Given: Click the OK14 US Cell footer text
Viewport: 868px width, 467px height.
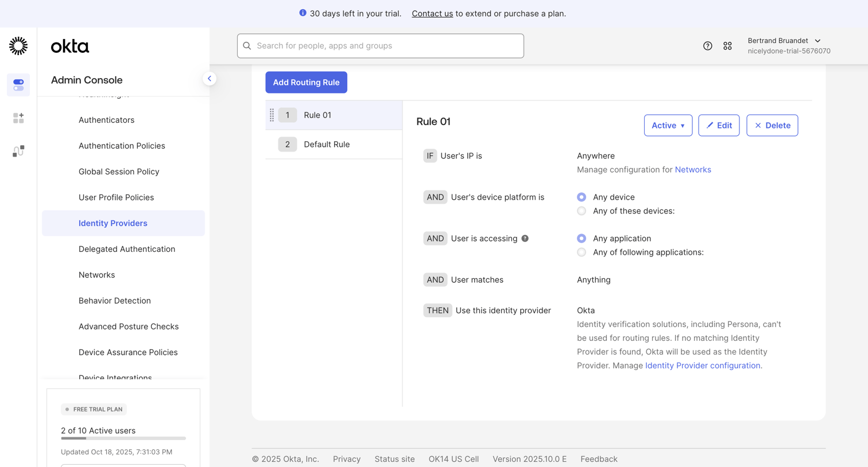Looking at the screenshot, I should point(454,459).
